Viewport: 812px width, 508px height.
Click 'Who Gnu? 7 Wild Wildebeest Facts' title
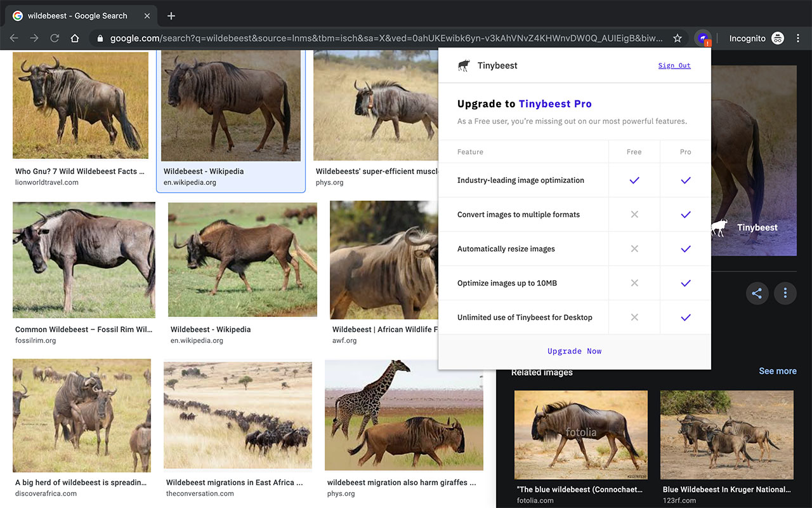click(x=79, y=171)
